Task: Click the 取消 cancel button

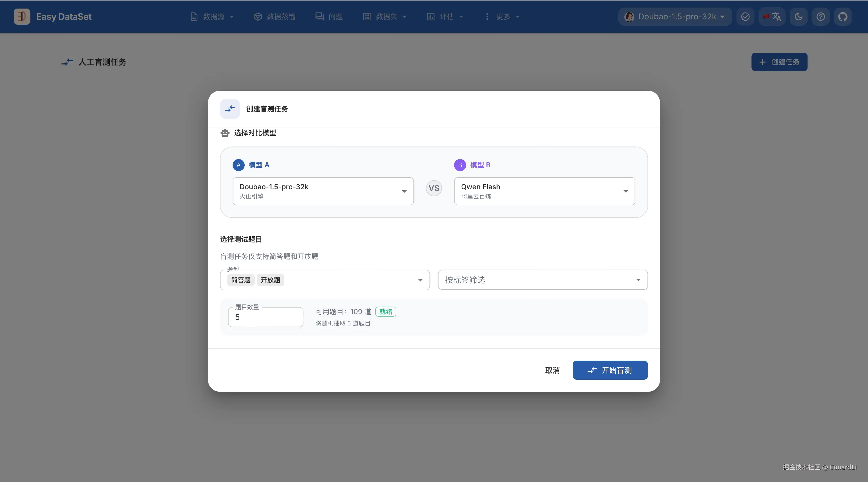Action: coord(552,370)
